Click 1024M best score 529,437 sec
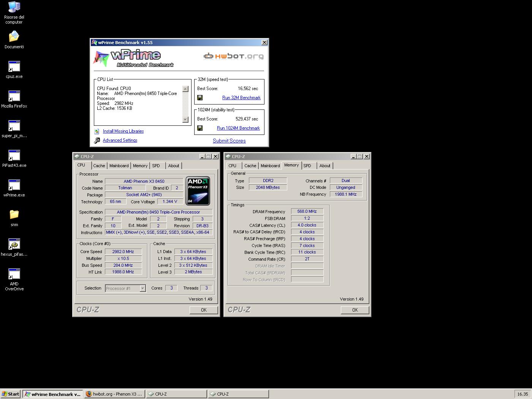532x399 pixels. (x=247, y=119)
